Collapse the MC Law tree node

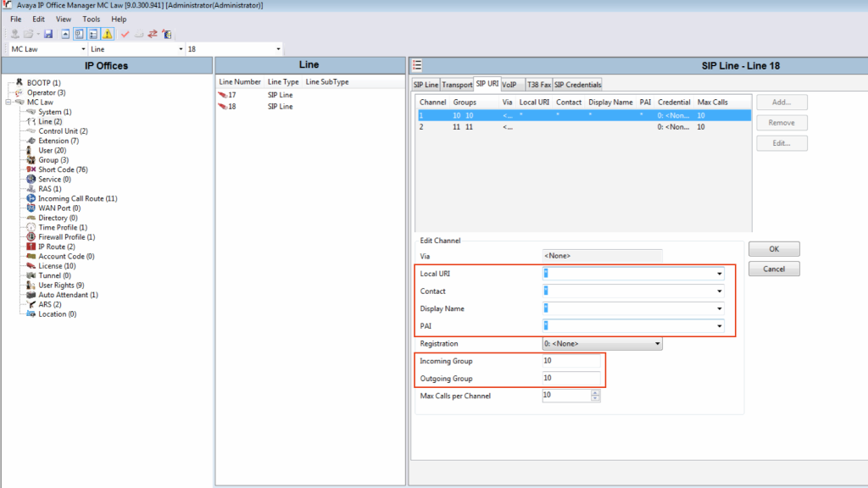click(x=8, y=103)
